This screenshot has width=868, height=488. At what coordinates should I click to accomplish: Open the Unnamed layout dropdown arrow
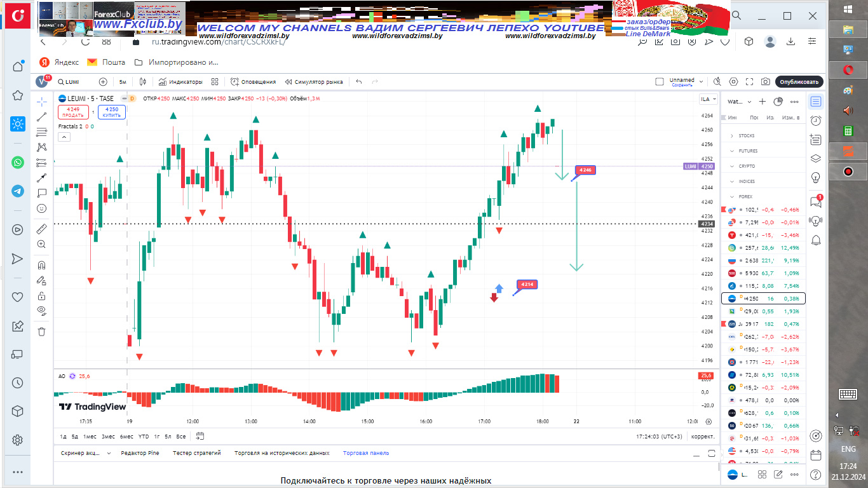[701, 82]
